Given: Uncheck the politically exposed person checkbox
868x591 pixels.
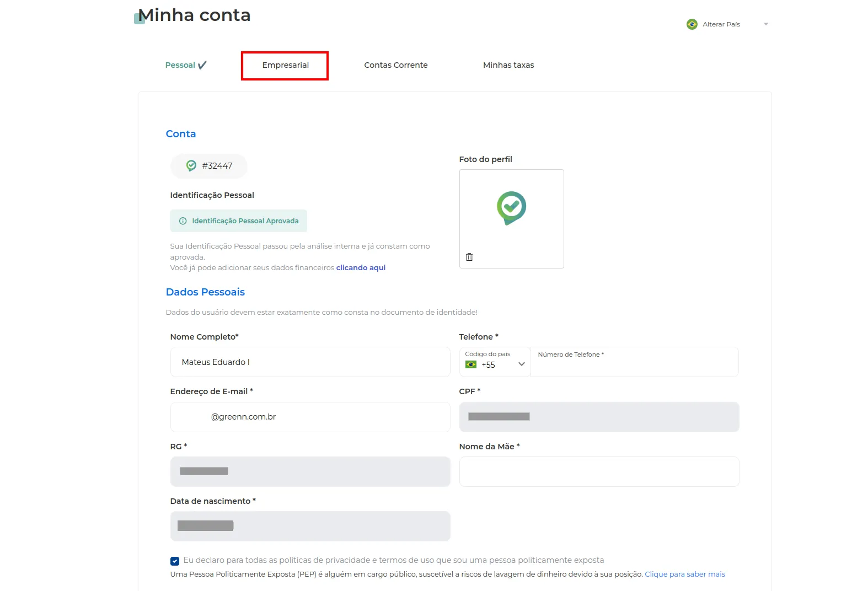Looking at the screenshot, I should [x=175, y=561].
